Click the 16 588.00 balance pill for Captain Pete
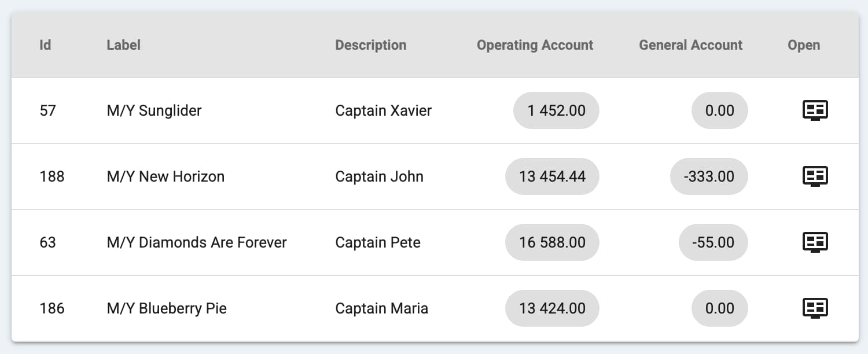868x354 pixels. 552,242
